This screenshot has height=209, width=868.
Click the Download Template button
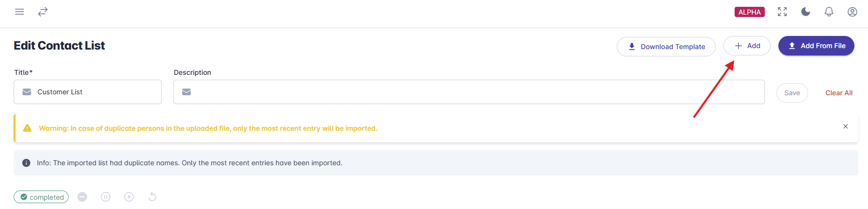666,47
